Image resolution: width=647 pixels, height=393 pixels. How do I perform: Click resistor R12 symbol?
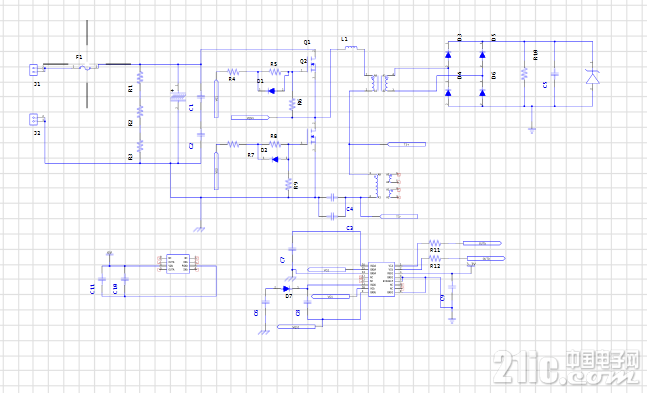(435, 259)
